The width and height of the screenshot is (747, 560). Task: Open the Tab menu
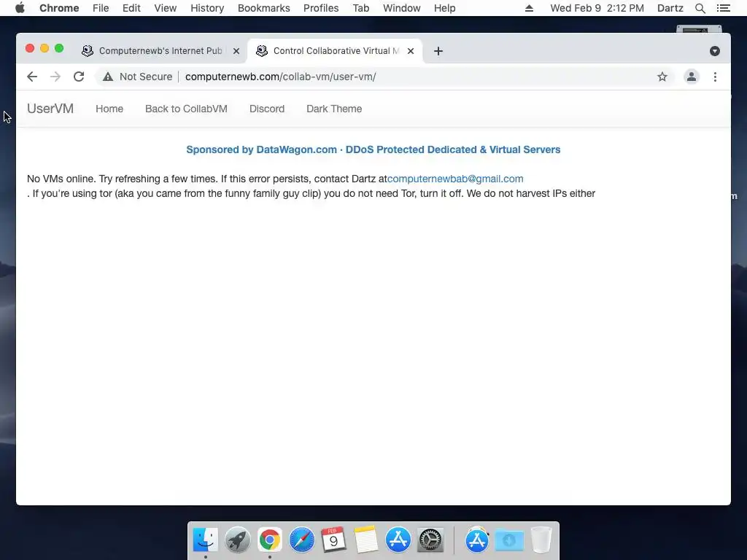click(361, 8)
